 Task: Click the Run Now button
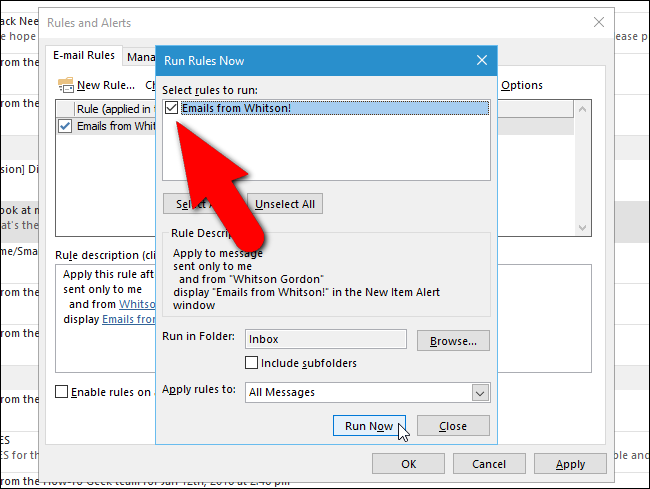click(x=369, y=426)
